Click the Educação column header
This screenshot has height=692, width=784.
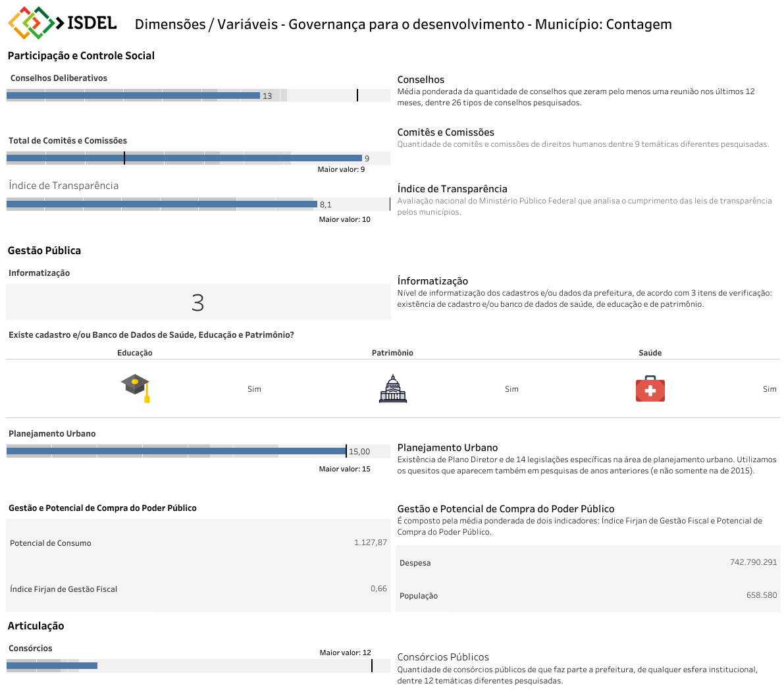[135, 353]
